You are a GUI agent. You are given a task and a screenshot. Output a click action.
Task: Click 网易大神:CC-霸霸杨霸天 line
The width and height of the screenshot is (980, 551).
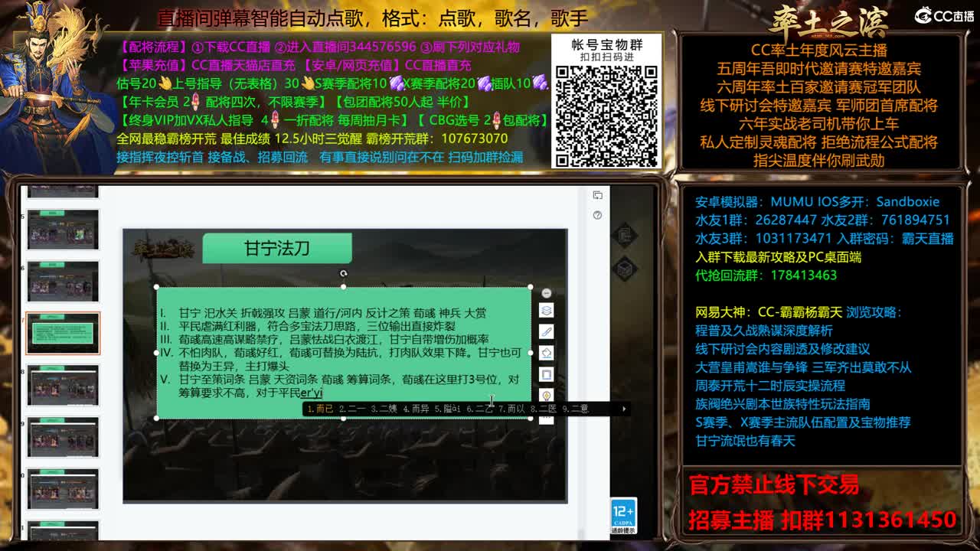pyautogui.click(x=769, y=312)
